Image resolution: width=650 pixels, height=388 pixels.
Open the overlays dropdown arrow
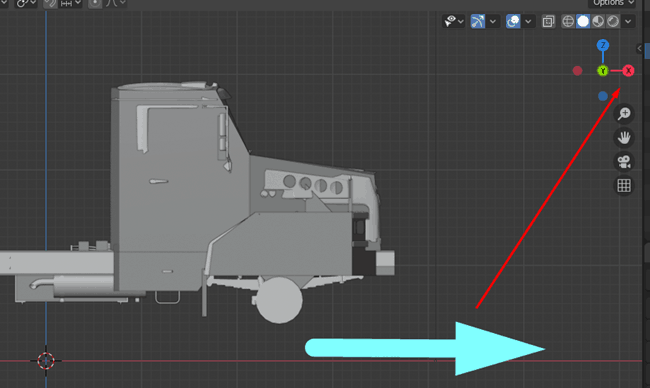[x=528, y=21]
